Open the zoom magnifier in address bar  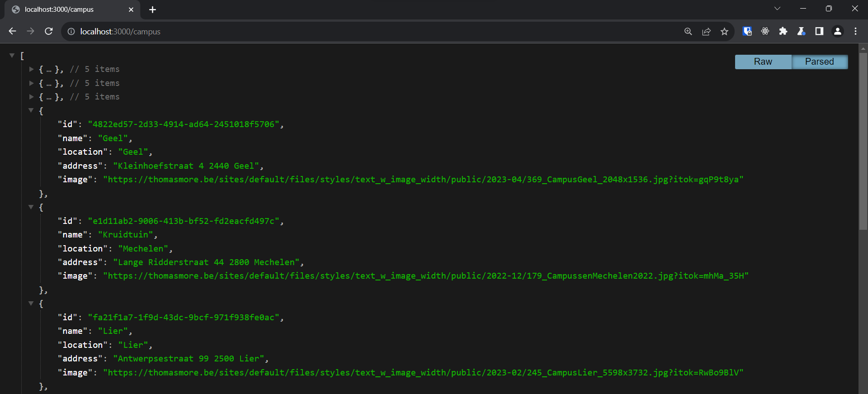(688, 31)
